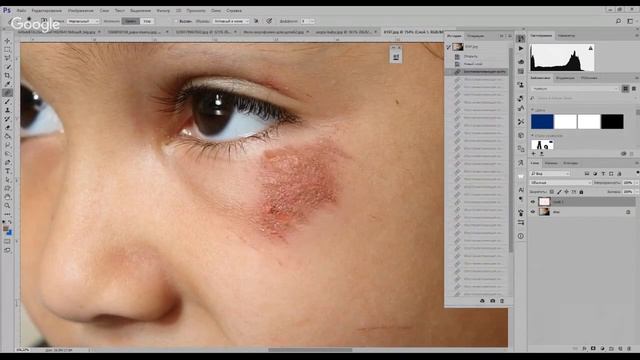Collapse the character styles section in Libraries
The image size is (640, 360).
tap(532, 136)
